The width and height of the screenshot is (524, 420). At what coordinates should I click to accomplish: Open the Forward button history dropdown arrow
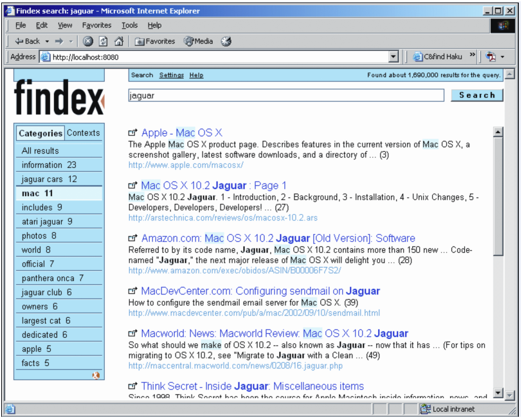71,41
